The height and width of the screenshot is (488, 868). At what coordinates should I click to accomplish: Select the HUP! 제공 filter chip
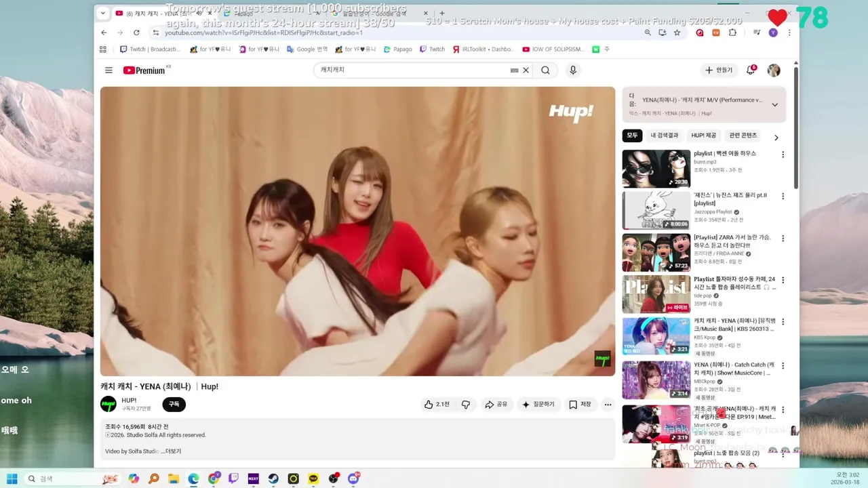pos(703,136)
